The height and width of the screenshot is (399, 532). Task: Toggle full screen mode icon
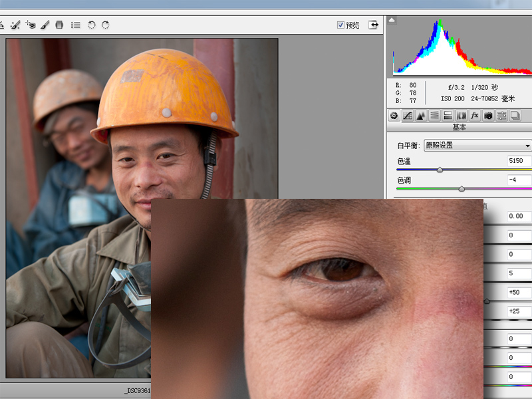tap(374, 25)
